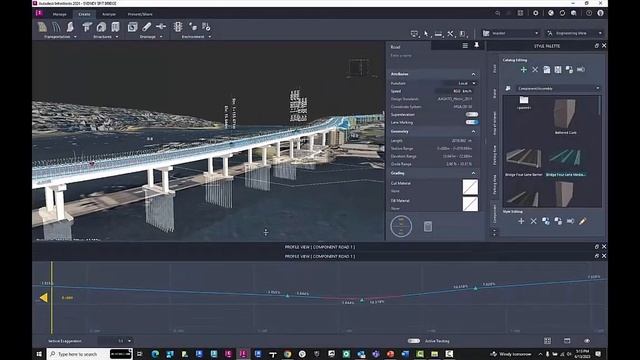The image size is (640, 360).
Task: Click the PVI triangle marker at profile low point
Action: 362,300
